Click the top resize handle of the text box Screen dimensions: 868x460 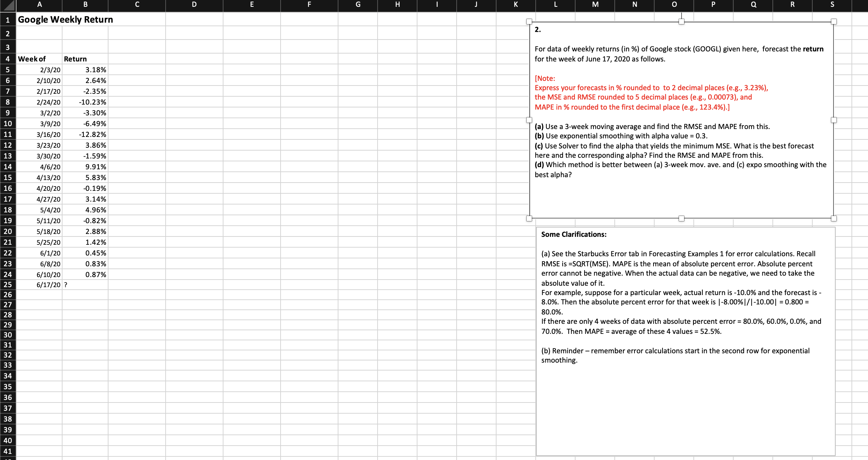pos(682,22)
